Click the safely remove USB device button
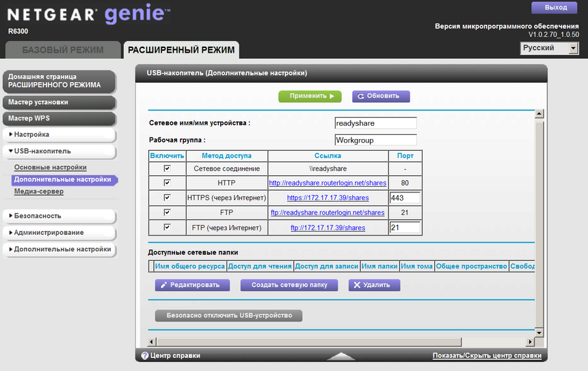This screenshot has height=371, width=588. pyautogui.click(x=229, y=316)
